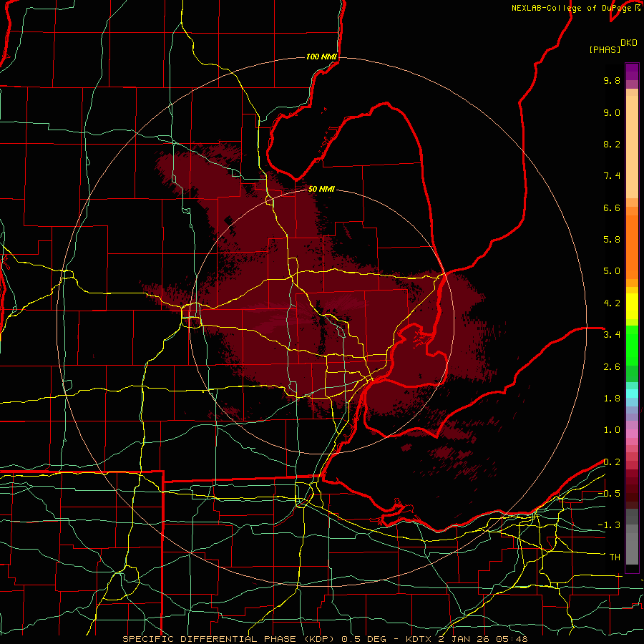Screen dimensions: 644x644
Task: Click the 0.2 legend value
Action: [612, 462]
